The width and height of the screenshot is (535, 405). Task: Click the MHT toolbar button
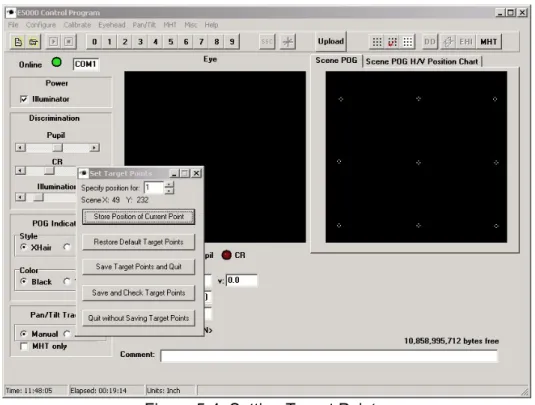click(489, 42)
